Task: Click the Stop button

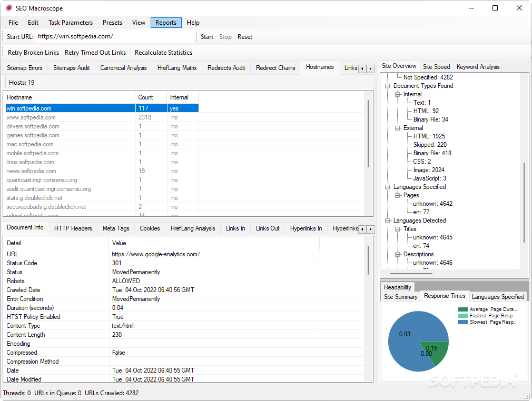Action: coord(225,37)
